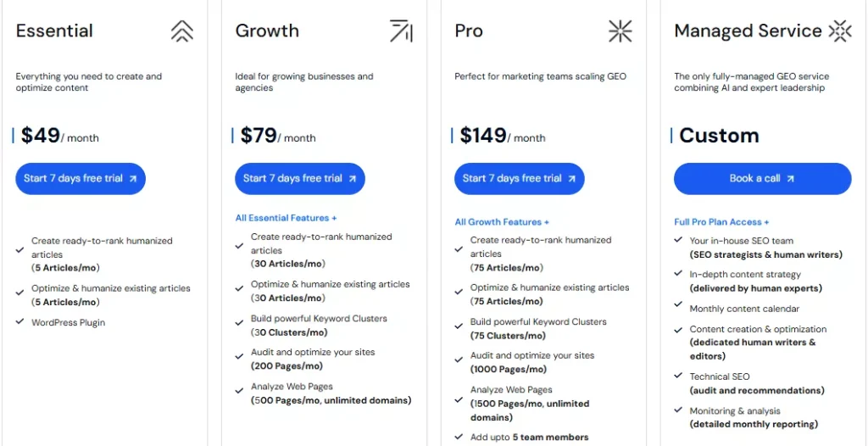Image resolution: width=868 pixels, height=446 pixels.
Task: Open the All Essential Features + link
Action: pyautogui.click(x=286, y=218)
